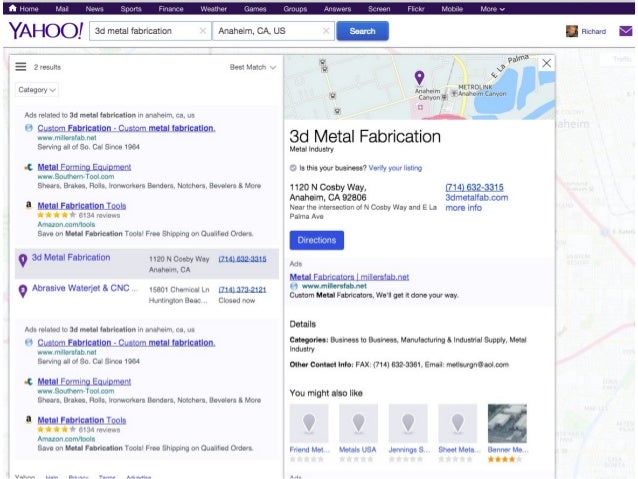
Task: Click Richard username link
Action: (593, 31)
